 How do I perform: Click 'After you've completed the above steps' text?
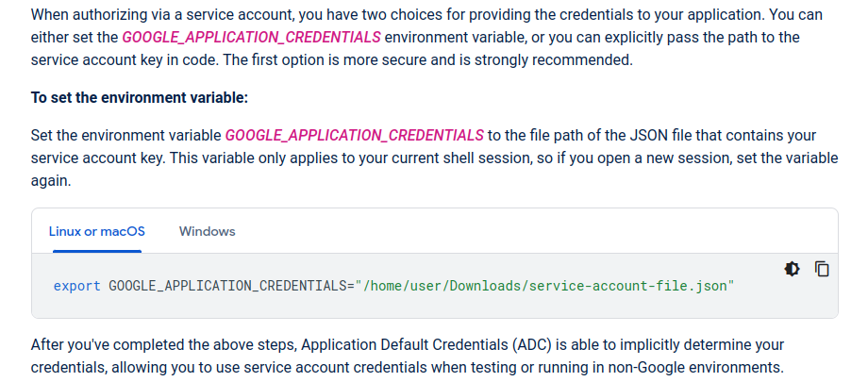[153, 344]
